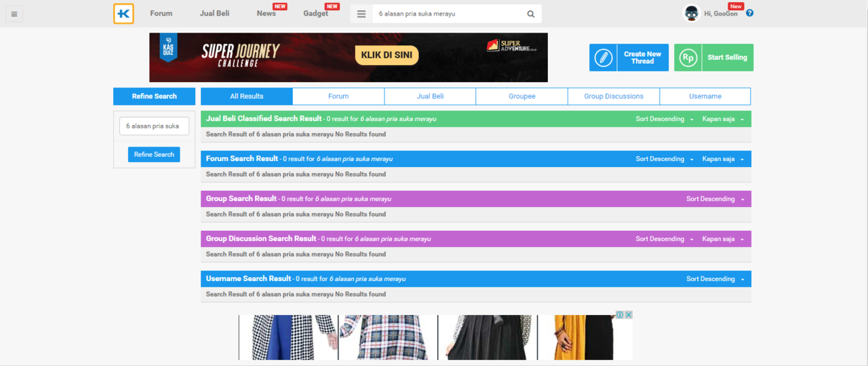Click Jual Beli Classified Search Result heading
The width and height of the screenshot is (868, 366).
(264, 119)
